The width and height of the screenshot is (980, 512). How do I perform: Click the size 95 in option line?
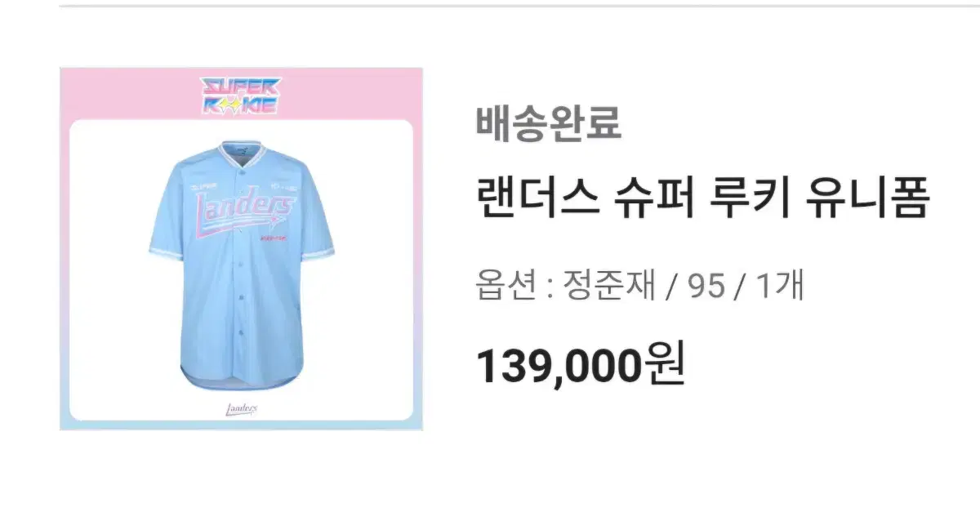706,288
